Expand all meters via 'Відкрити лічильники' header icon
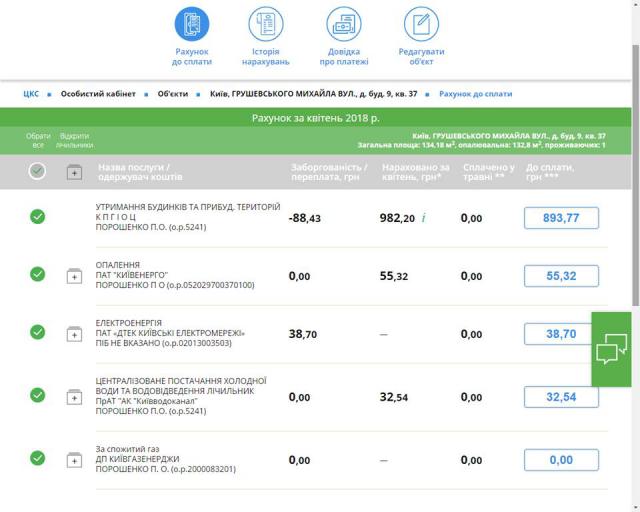640x512 pixels. (74, 172)
